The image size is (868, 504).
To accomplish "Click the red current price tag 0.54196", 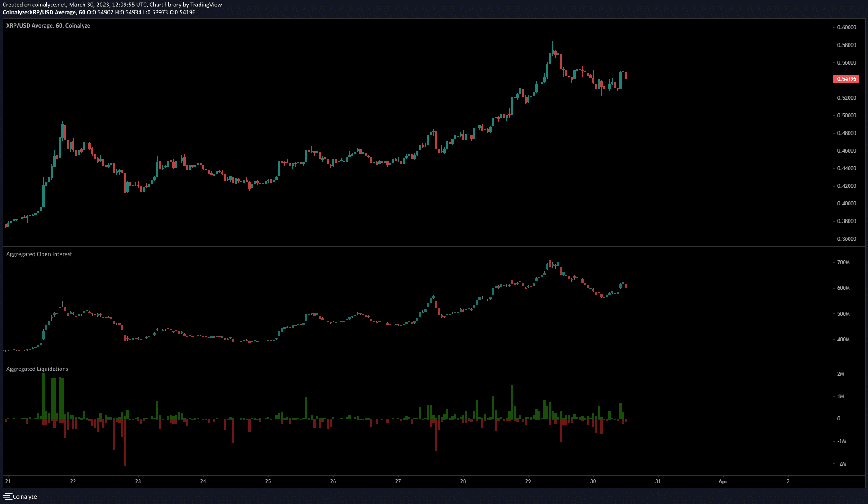I will [846, 79].
